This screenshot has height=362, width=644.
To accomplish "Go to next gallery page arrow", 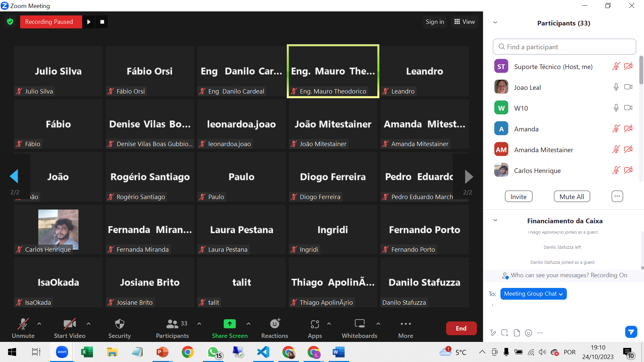I will (x=469, y=176).
